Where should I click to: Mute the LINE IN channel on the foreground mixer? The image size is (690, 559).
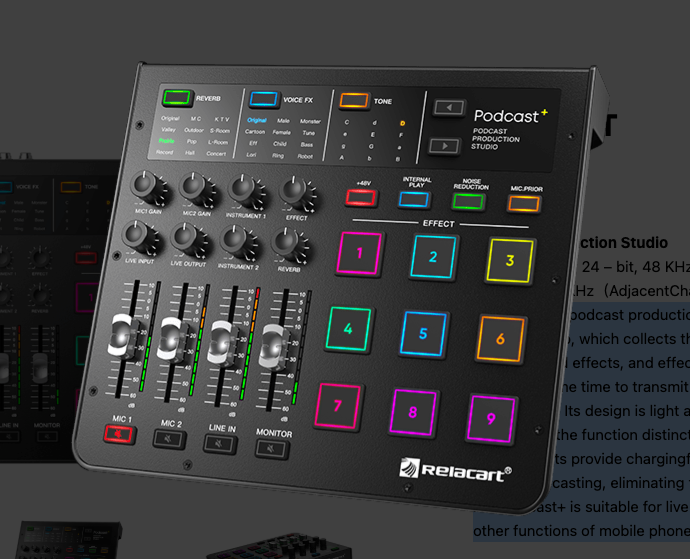tap(219, 444)
